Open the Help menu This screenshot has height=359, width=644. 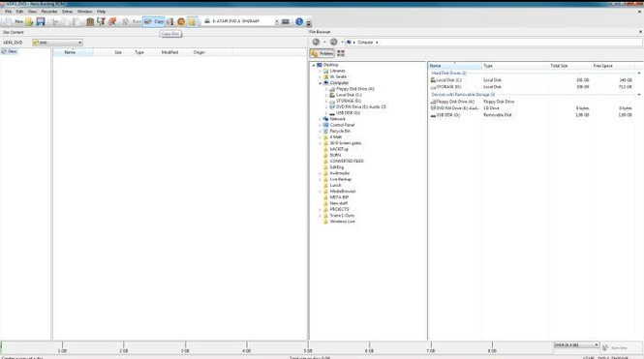coord(101,12)
